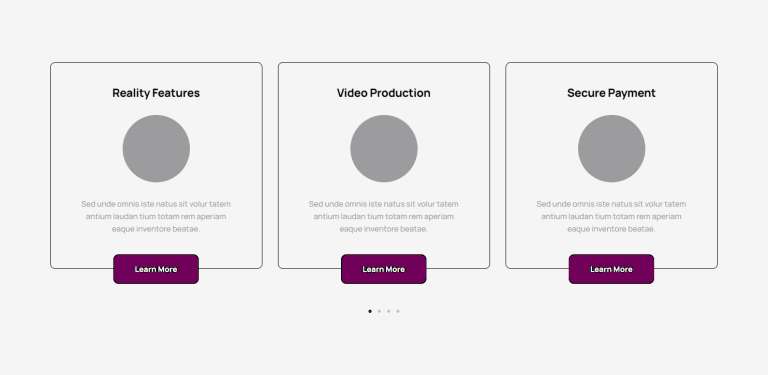Click Learn More under Video Production
The width and height of the screenshot is (768, 375).
click(x=384, y=269)
